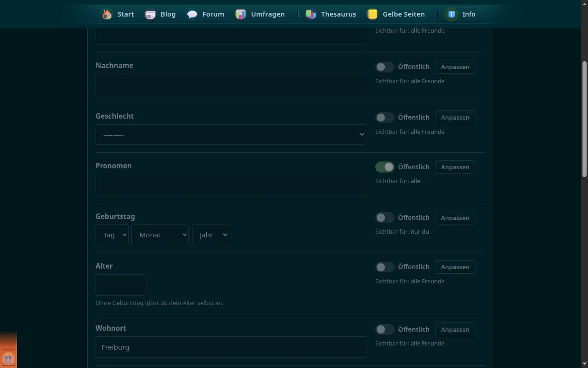Toggle Öffentlich switch for Geschlecht
The image size is (588, 368).
[x=384, y=117]
